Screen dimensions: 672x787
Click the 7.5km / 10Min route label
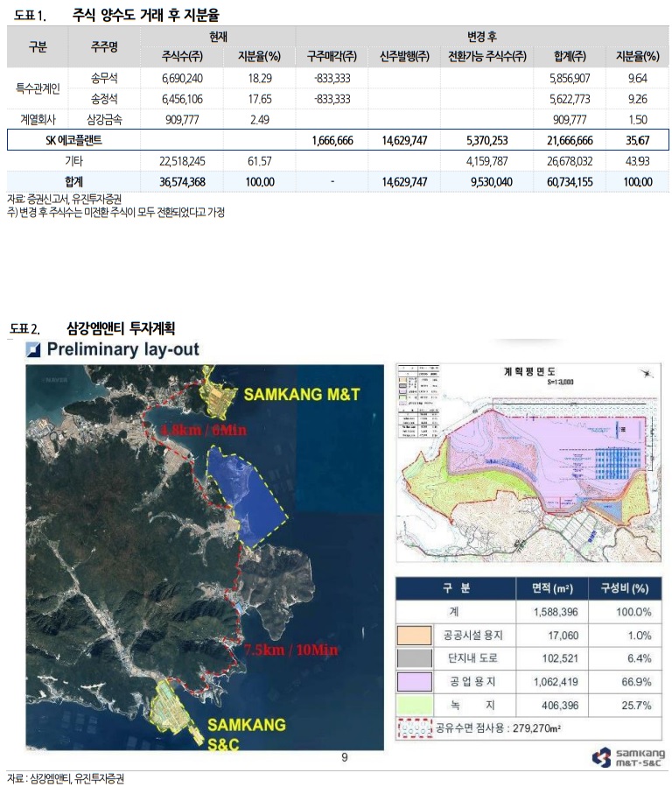coord(290,650)
